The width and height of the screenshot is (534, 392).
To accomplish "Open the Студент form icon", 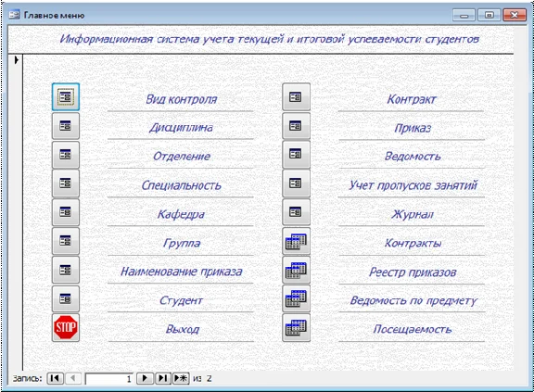I will [66, 298].
